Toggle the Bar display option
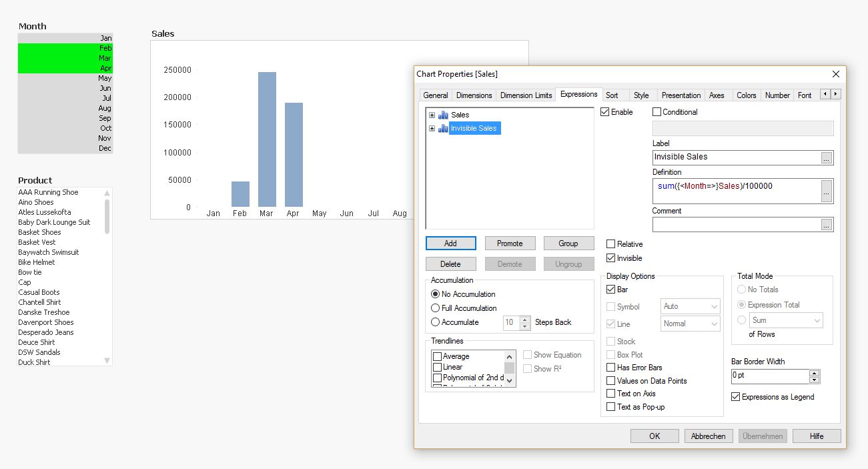 pyautogui.click(x=611, y=290)
